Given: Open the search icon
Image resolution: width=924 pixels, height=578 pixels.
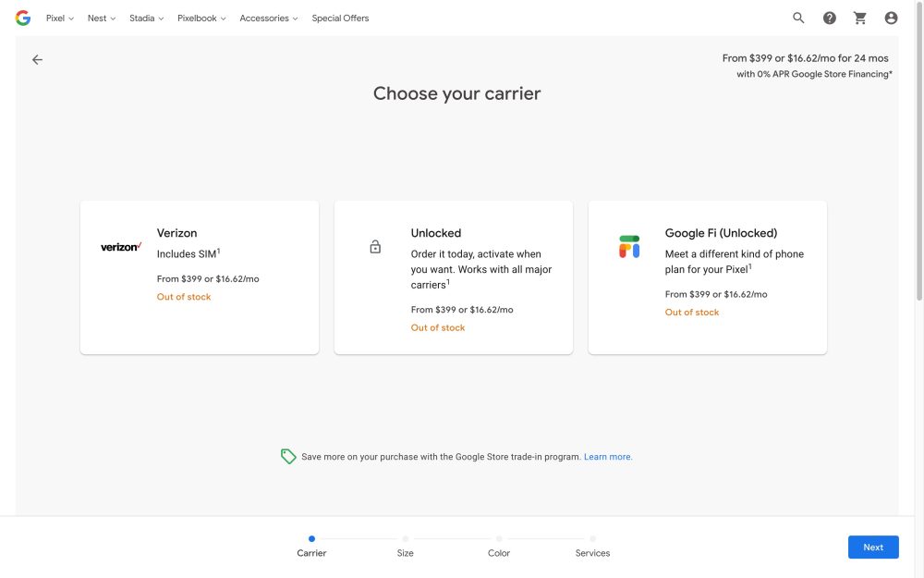Looking at the screenshot, I should point(799,18).
